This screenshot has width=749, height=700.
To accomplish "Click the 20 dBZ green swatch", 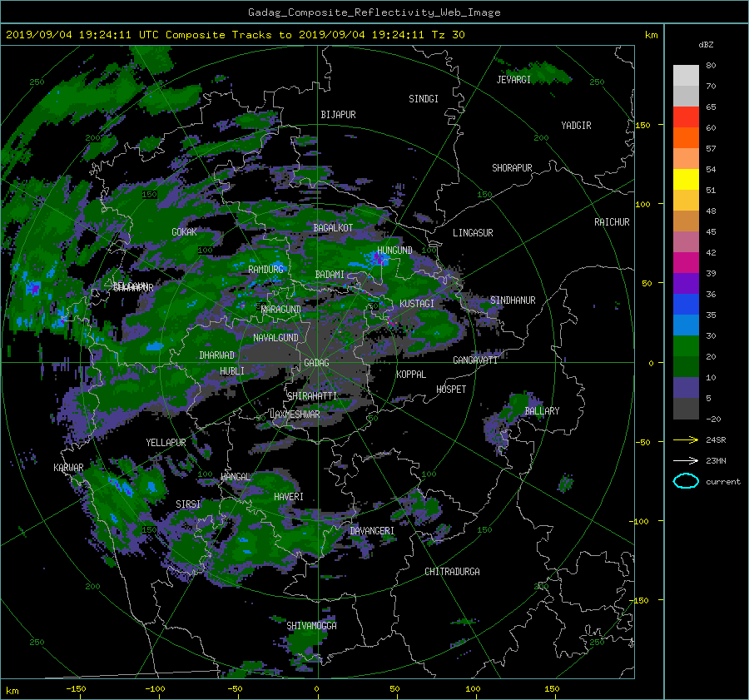I will tap(686, 346).
